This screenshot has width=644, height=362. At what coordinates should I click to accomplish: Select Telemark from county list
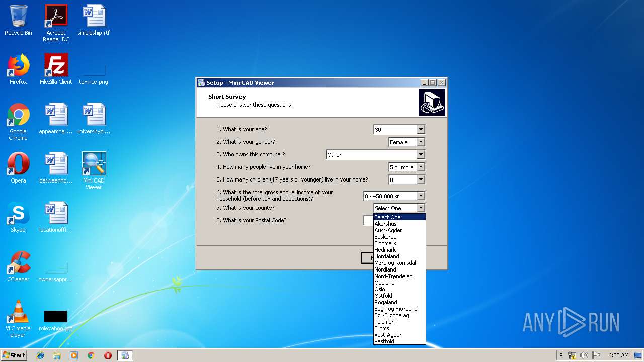coord(399,322)
